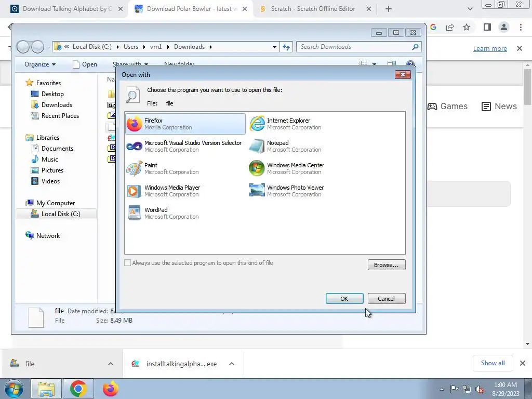Image resolution: width=532 pixels, height=399 pixels.
Task: Expand the address bar history dropdown
Action: (x=274, y=47)
